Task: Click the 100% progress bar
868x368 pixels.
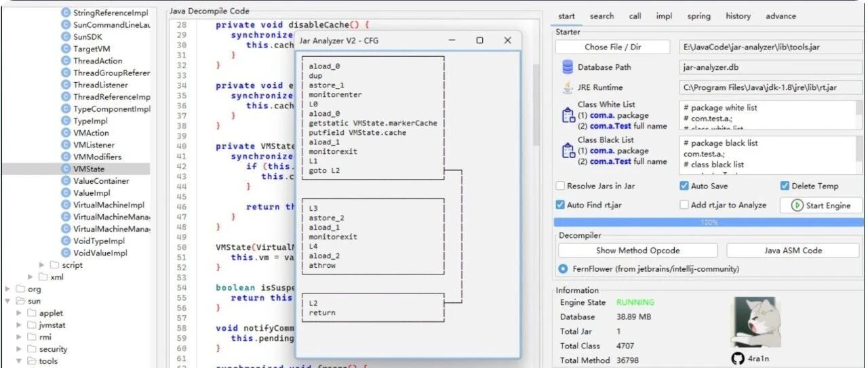Action: pyautogui.click(x=708, y=222)
